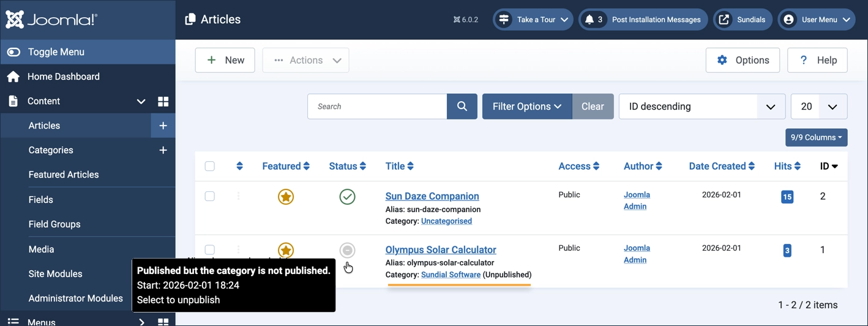Open Olympus Solar Calculator article
This screenshot has width=868, height=326.
441,249
